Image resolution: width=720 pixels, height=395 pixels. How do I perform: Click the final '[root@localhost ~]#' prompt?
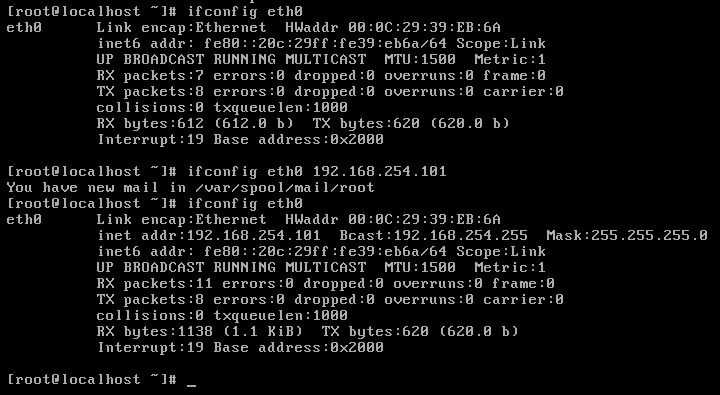point(92,379)
